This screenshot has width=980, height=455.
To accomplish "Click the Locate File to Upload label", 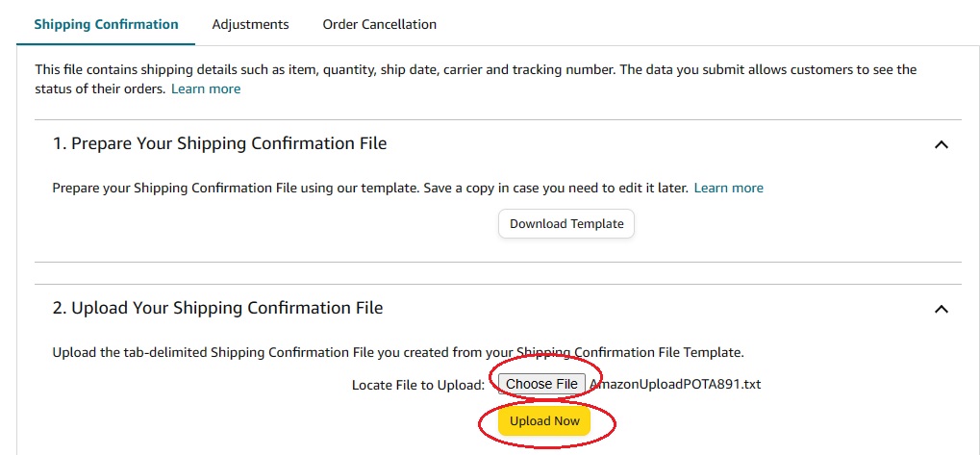I will coord(418,385).
